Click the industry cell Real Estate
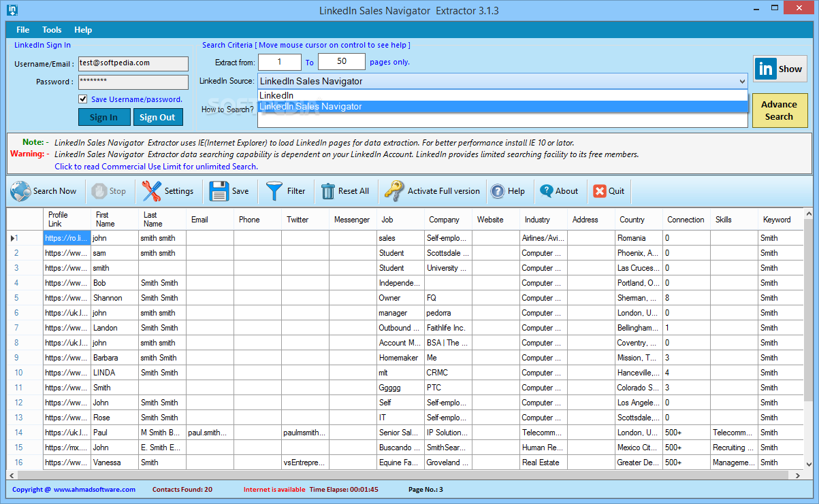Screen dimensions: 819x504 [x=543, y=463]
